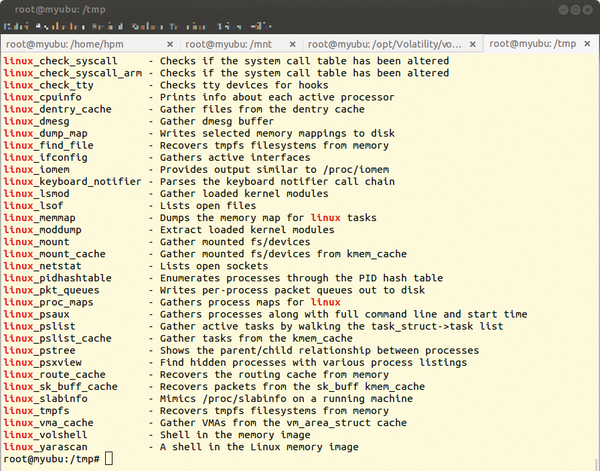
Task: Click the linux_memmap plugin name
Action: [39, 218]
